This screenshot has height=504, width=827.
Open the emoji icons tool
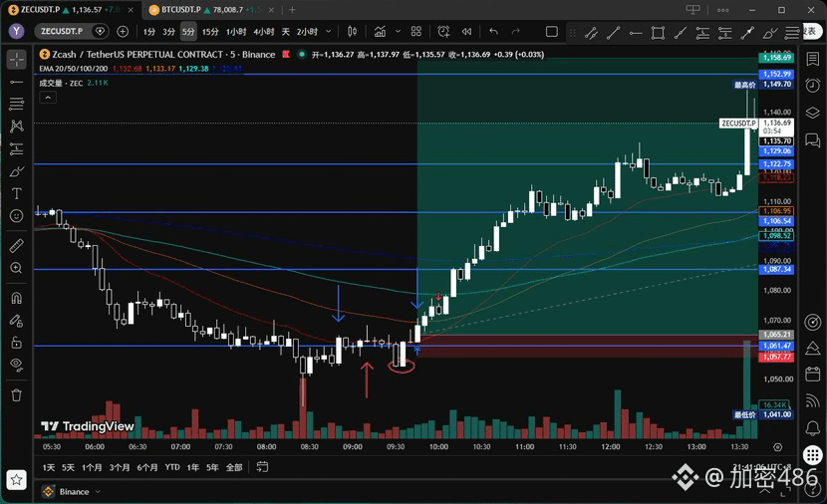(x=16, y=216)
